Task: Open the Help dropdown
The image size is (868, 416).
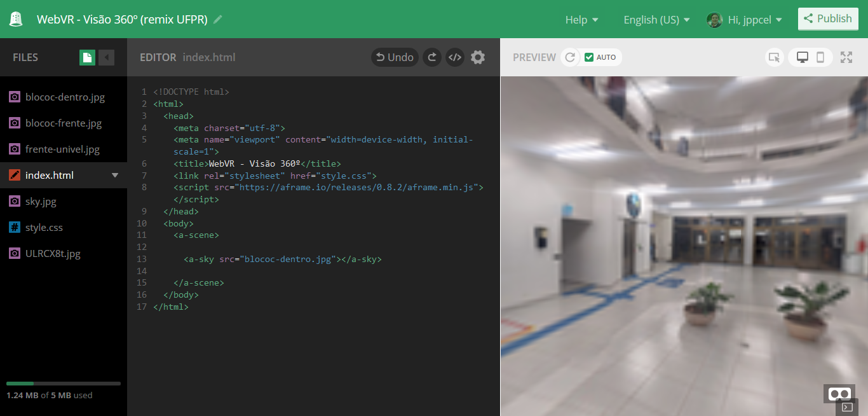Action: pyautogui.click(x=581, y=19)
